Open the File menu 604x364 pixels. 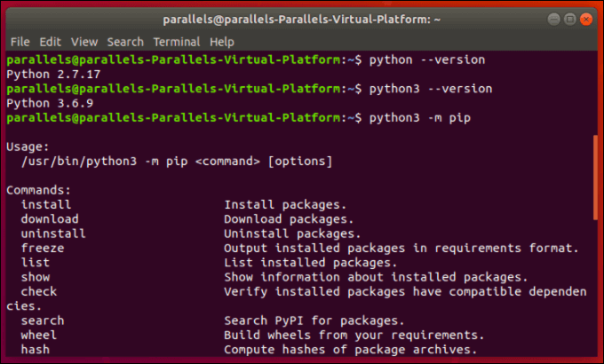(x=20, y=42)
